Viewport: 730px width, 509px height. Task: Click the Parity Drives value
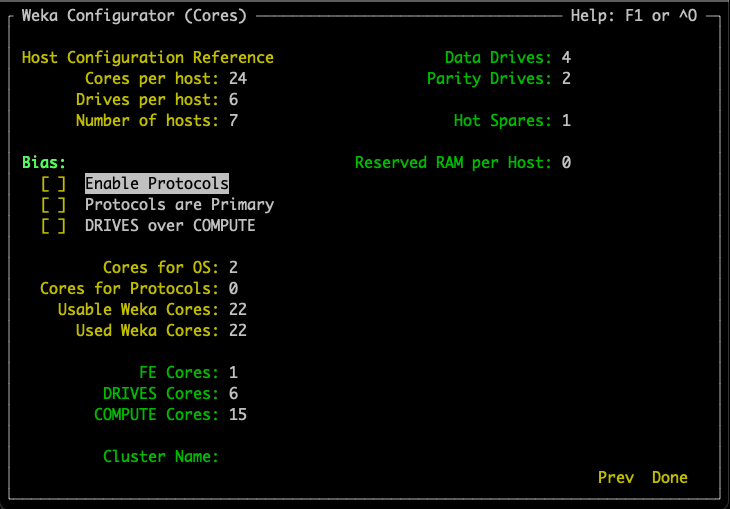click(566, 79)
